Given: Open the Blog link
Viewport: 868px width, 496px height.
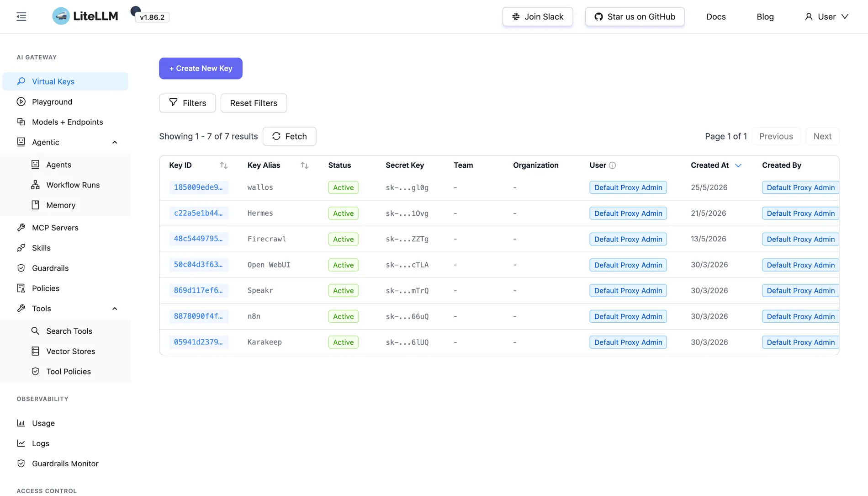Looking at the screenshot, I should pos(765,17).
